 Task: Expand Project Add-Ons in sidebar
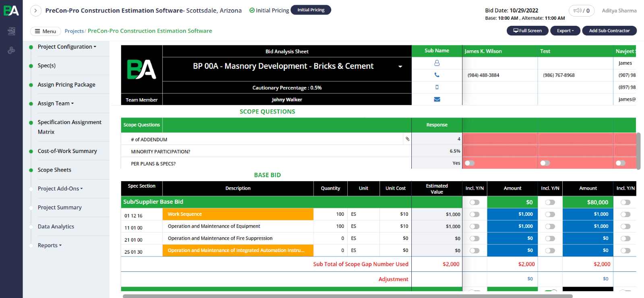pyautogui.click(x=60, y=188)
